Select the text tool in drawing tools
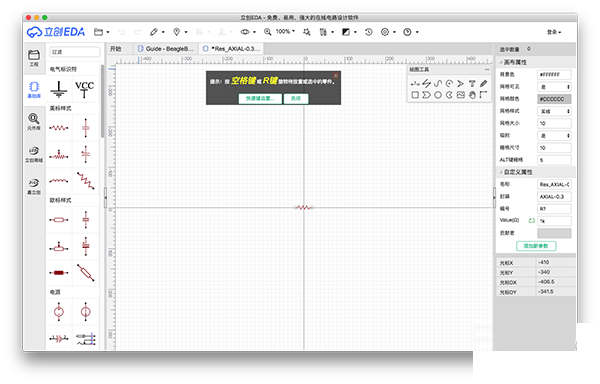This screenshot has width=600, height=384. click(x=472, y=83)
